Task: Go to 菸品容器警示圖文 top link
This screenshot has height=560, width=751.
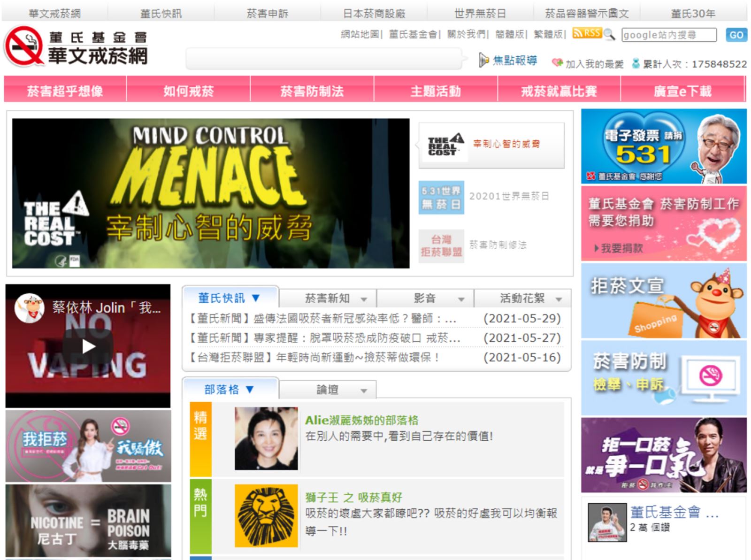Action: pyautogui.click(x=587, y=13)
